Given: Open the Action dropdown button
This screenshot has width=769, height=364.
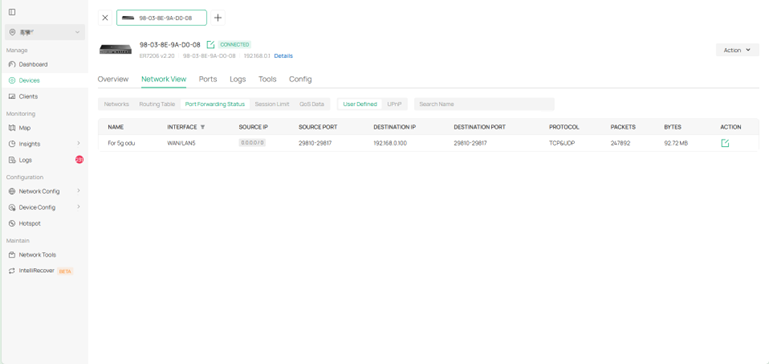Looking at the screenshot, I should tap(737, 50).
